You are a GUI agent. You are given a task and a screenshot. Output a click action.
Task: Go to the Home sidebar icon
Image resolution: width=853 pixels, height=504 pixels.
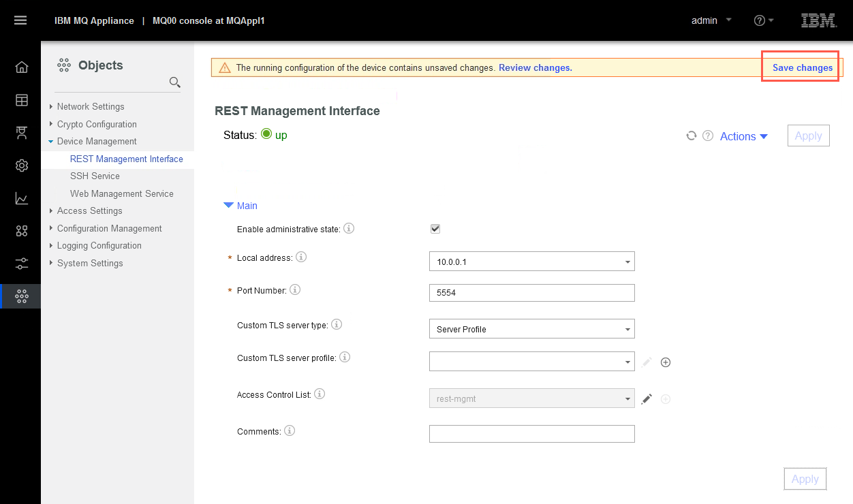(x=22, y=67)
